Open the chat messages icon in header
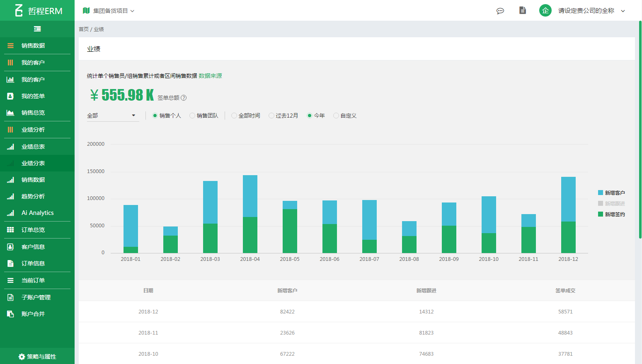The height and width of the screenshot is (364, 642). tap(500, 11)
